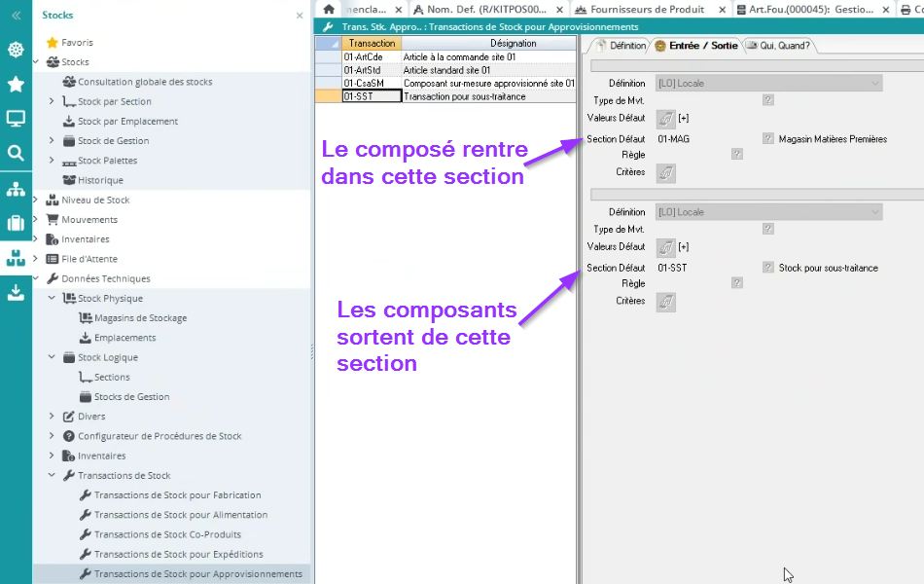Click top Valeurs Défaut edit icon

point(666,119)
